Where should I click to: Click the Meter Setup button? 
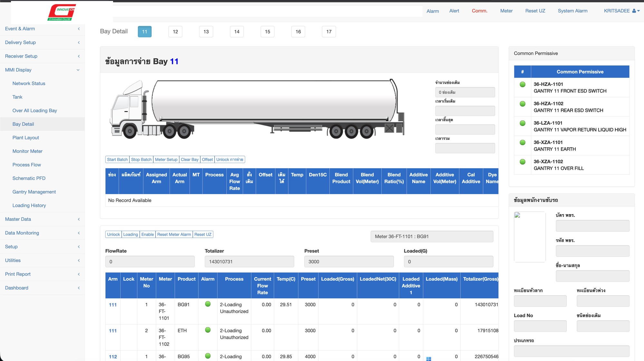coord(166,160)
